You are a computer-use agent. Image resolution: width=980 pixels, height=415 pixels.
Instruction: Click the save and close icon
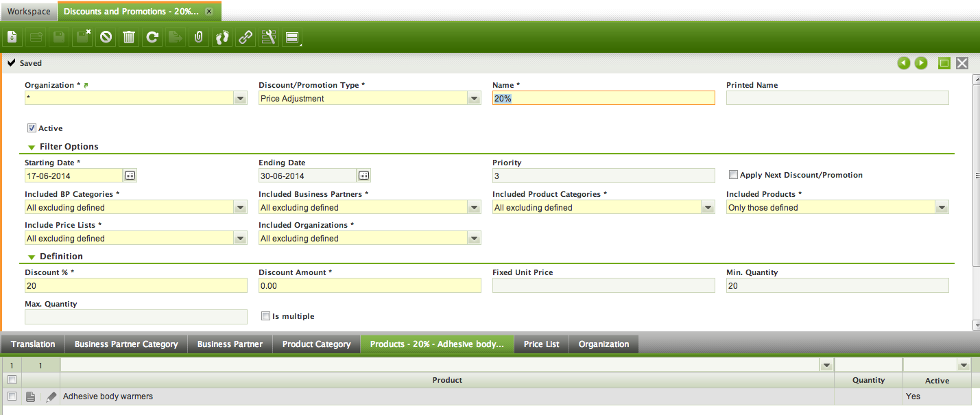82,37
